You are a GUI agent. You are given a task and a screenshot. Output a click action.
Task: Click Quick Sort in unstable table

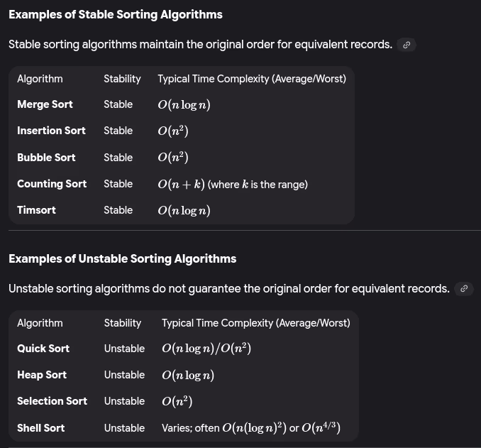tap(43, 349)
